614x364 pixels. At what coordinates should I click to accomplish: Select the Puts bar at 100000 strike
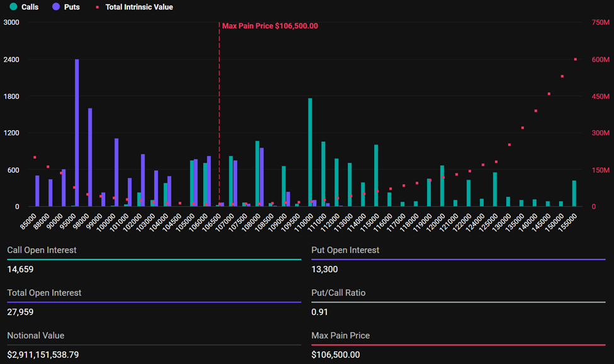point(117,173)
